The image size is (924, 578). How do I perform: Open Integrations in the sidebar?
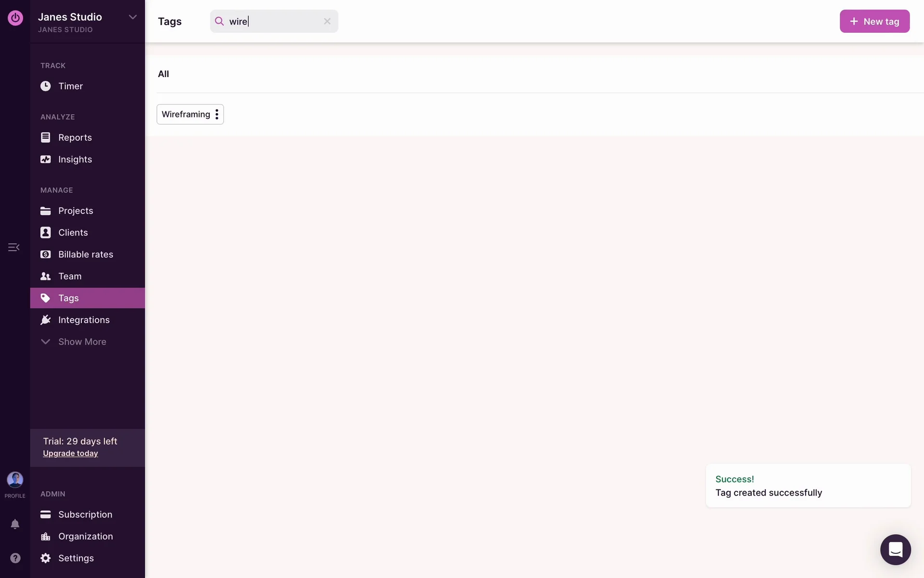(84, 320)
